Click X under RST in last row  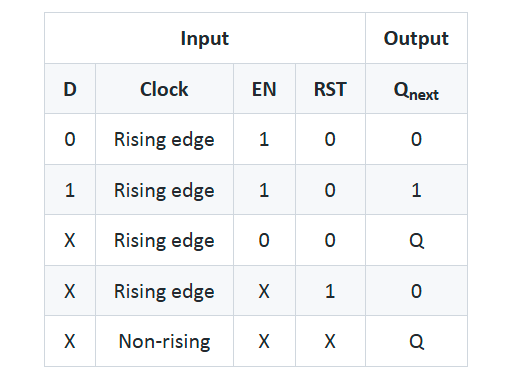coord(330,341)
